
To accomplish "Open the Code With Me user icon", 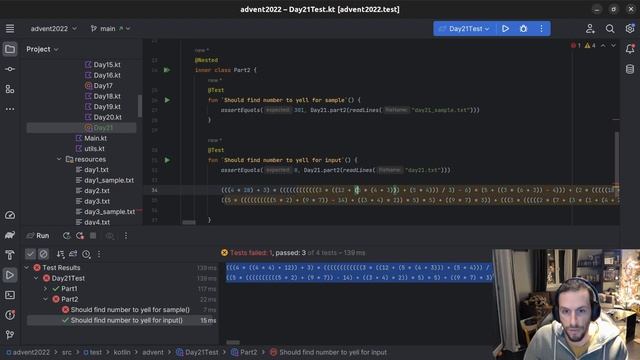I will click(590, 29).
